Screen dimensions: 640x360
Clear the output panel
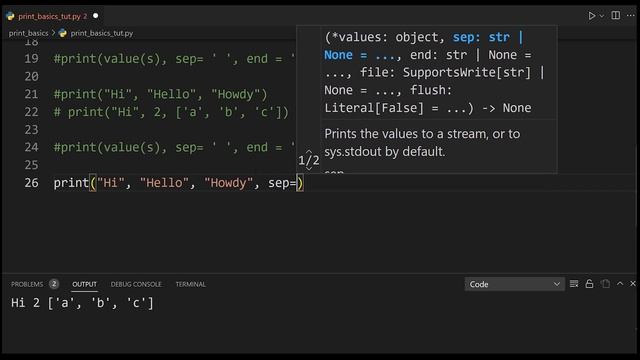pyautogui.click(x=574, y=284)
